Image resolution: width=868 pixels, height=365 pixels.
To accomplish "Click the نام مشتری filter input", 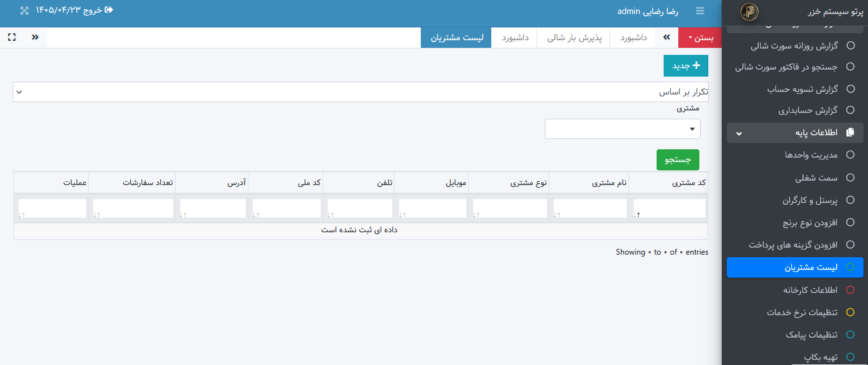I will 590,209.
